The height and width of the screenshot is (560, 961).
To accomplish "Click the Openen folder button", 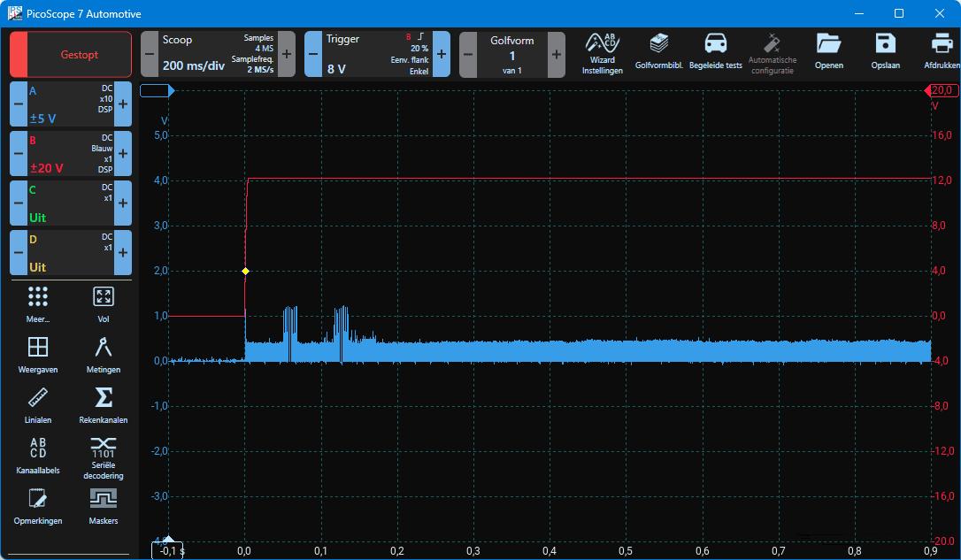I will point(829,54).
